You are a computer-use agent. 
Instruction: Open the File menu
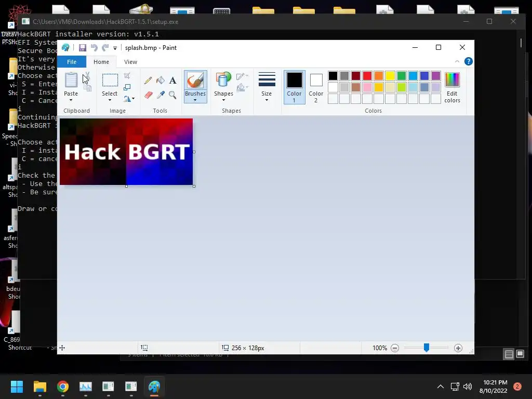coord(72,62)
